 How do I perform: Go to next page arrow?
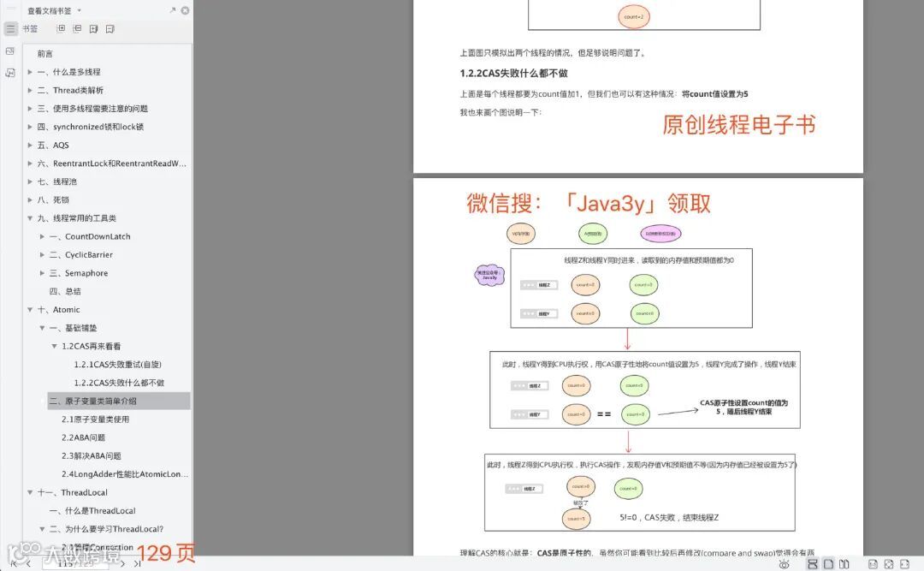(x=122, y=564)
